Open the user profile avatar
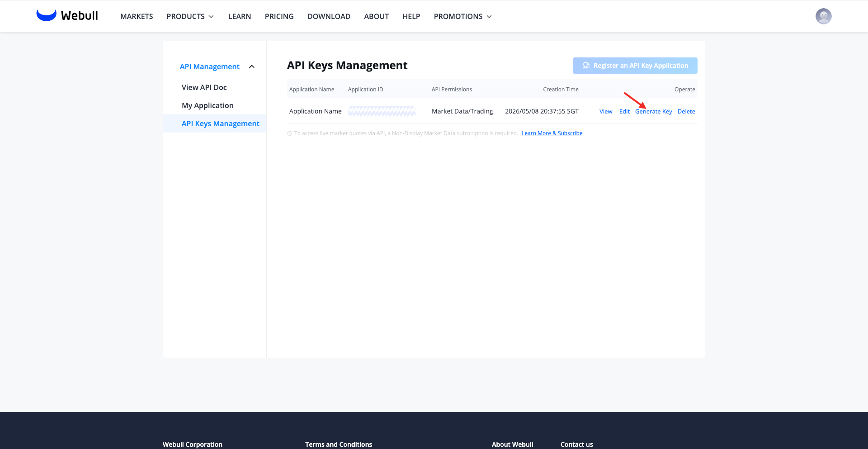 pyautogui.click(x=823, y=16)
